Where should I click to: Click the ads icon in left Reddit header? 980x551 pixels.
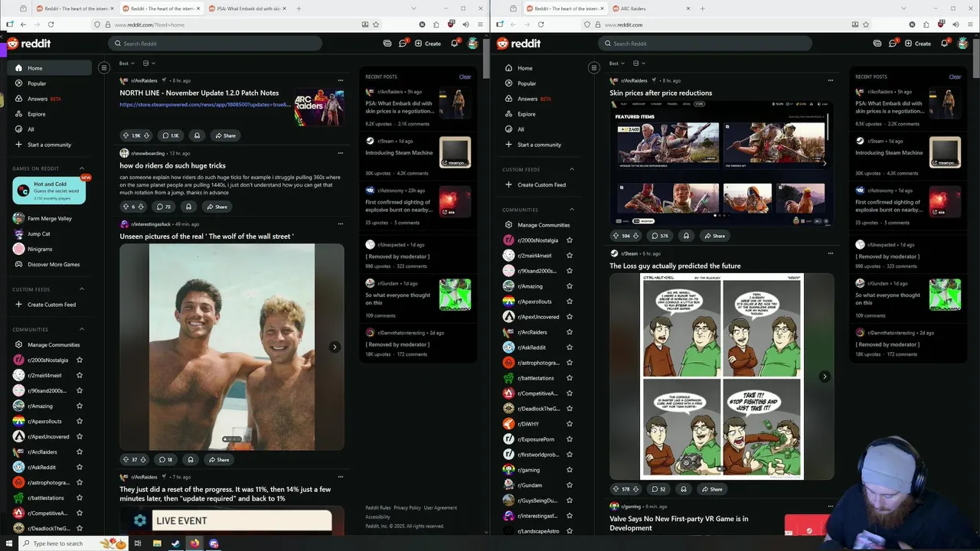pyautogui.click(x=387, y=44)
